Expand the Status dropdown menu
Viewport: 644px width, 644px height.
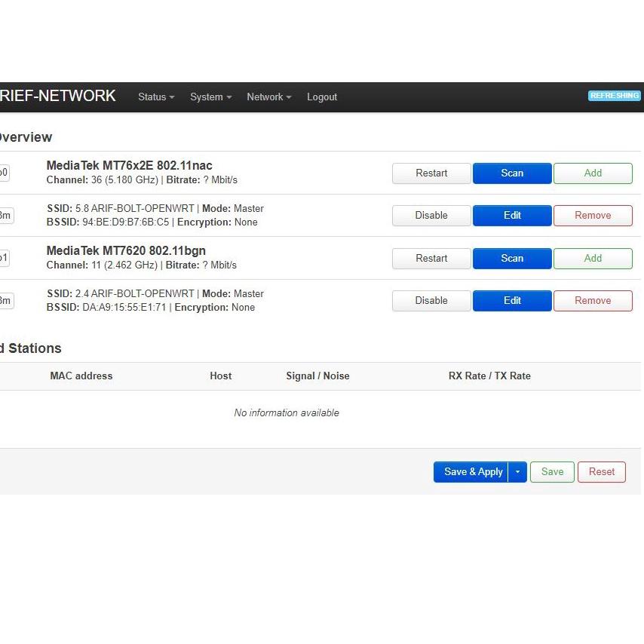(155, 97)
